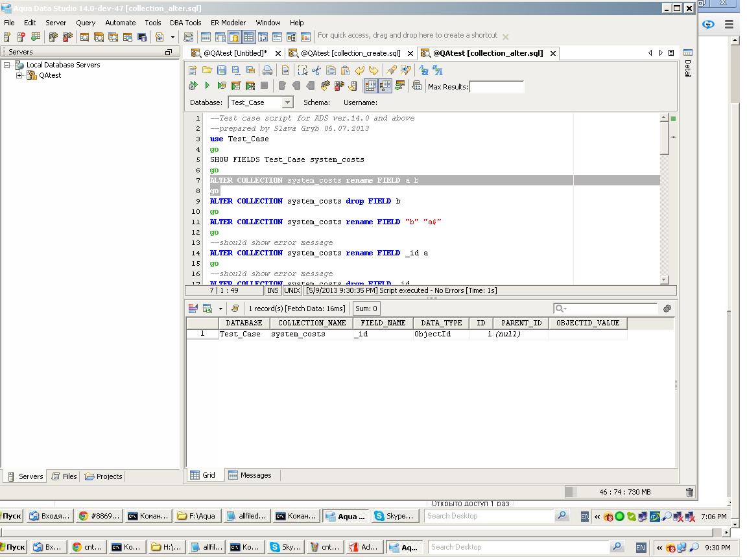Undo with the left yellow arrow icon

coord(360,71)
